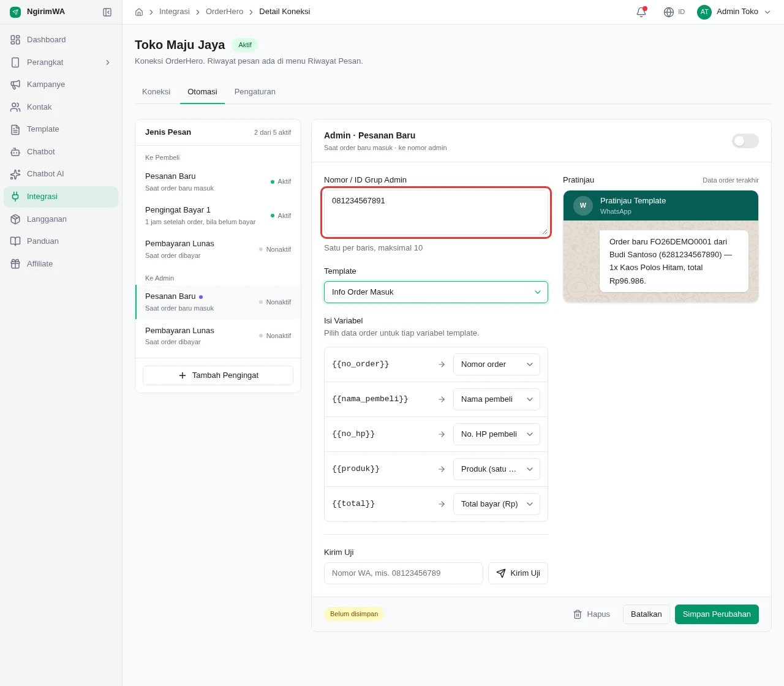Open Admin Toko account menu
This screenshot has height=686, width=784.
tap(734, 12)
